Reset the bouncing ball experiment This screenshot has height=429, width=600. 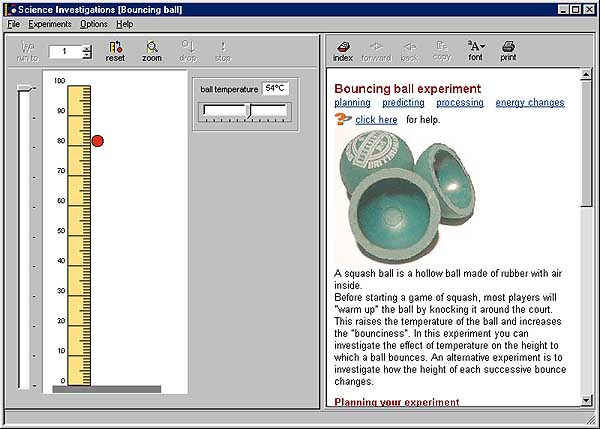(x=115, y=52)
